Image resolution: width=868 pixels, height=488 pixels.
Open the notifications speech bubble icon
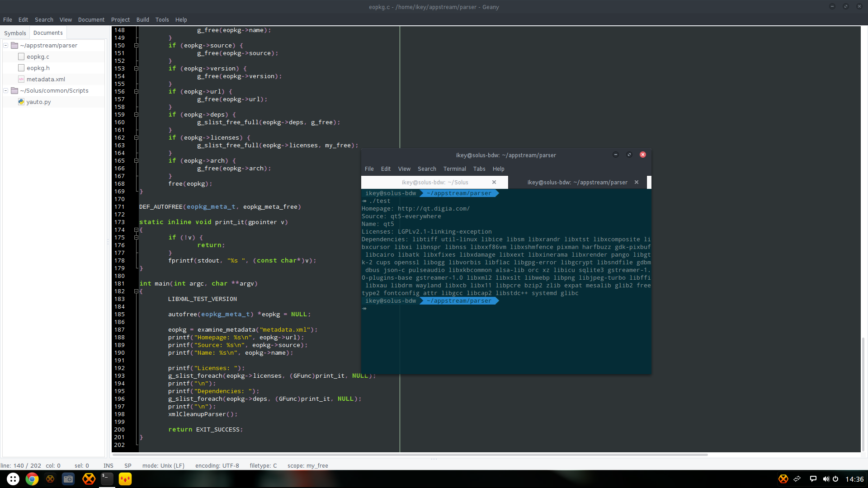coord(813,479)
